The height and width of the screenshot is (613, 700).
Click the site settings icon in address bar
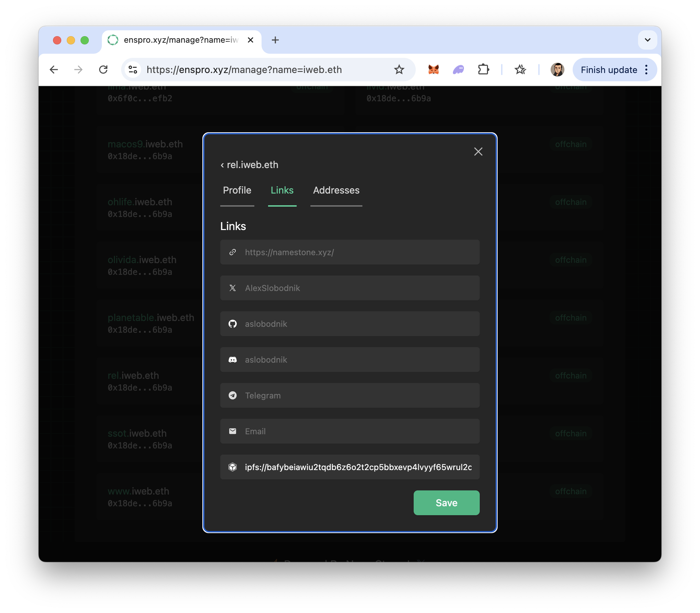tap(133, 70)
